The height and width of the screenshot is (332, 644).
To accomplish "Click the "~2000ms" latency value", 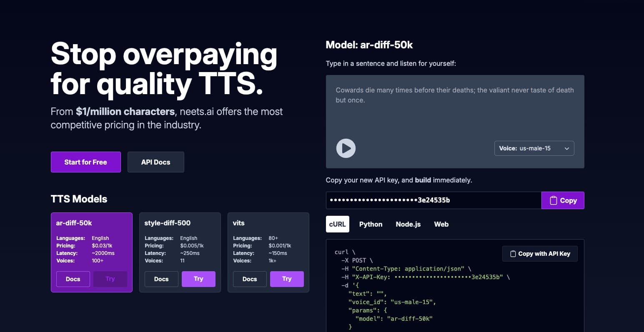I will pyautogui.click(x=103, y=253).
